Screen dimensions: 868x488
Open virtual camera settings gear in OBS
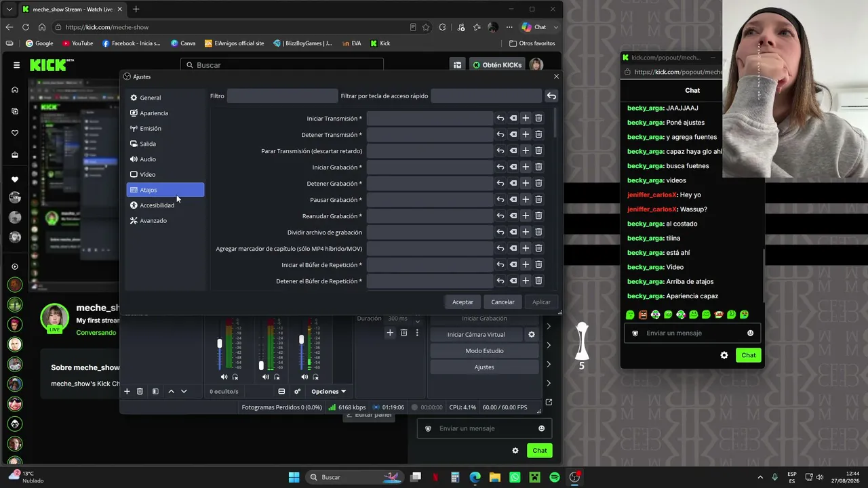pos(532,334)
